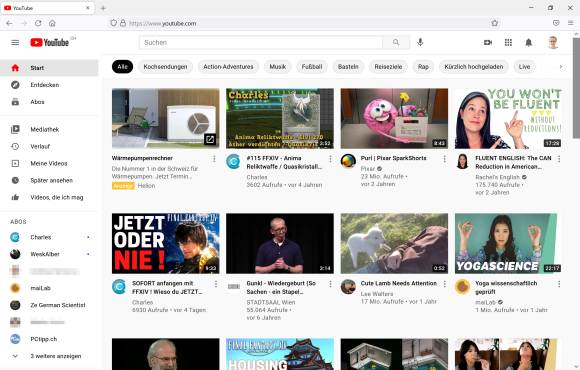Open Mediathek in the sidebar
The image size is (580, 370).
pos(49,130)
